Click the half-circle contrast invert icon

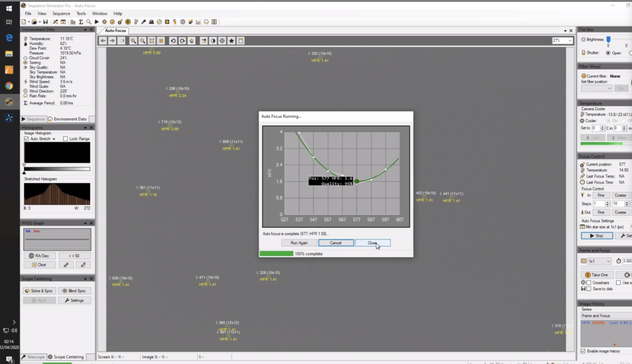tap(213, 41)
